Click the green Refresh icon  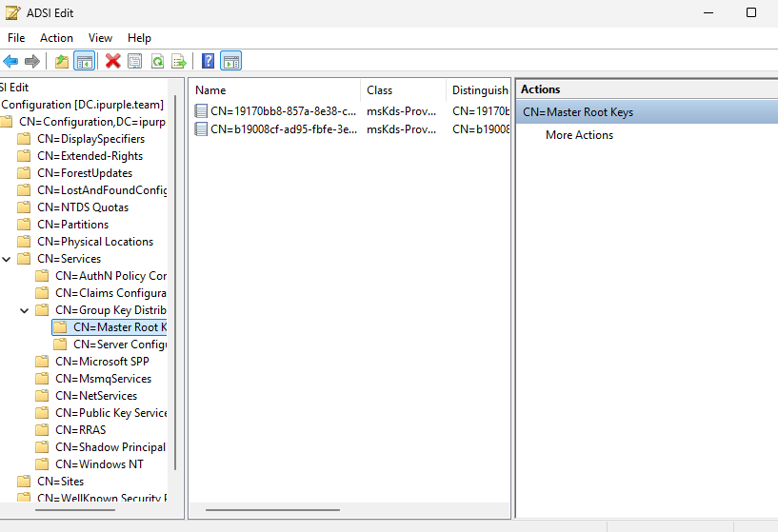point(157,61)
